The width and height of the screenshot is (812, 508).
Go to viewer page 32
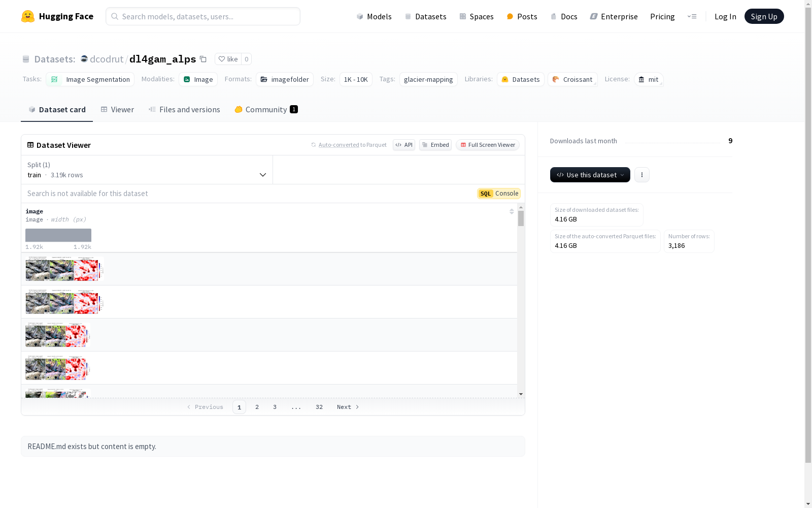coord(319,407)
